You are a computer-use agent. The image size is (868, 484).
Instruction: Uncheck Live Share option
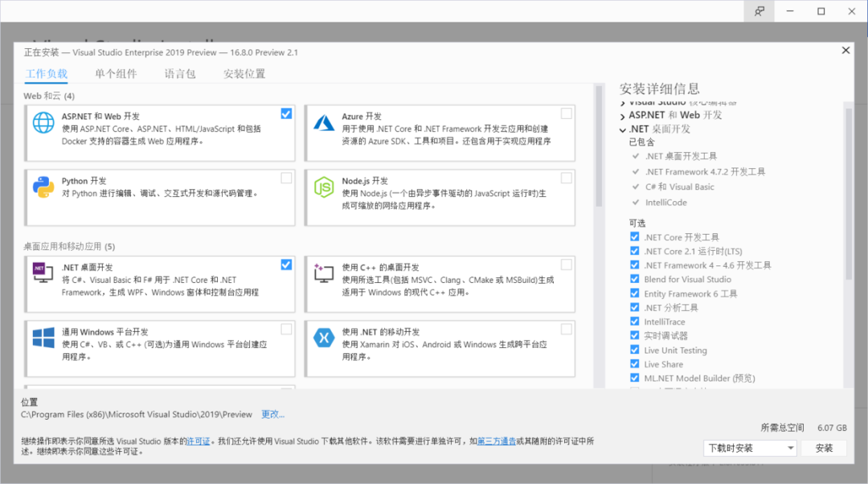[x=634, y=364]
